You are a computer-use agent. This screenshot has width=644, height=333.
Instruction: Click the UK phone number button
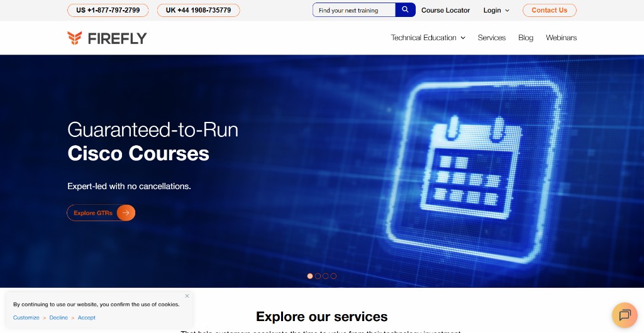[x=198, y=10]
